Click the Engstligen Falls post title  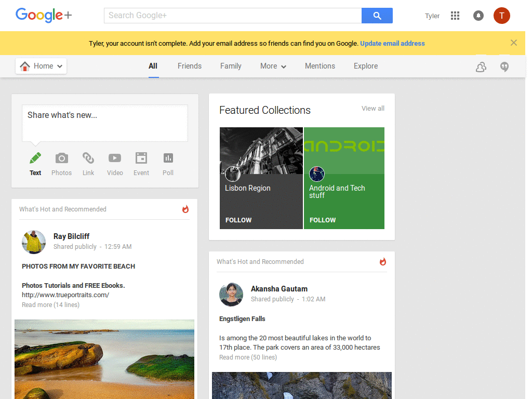[242, 319]
